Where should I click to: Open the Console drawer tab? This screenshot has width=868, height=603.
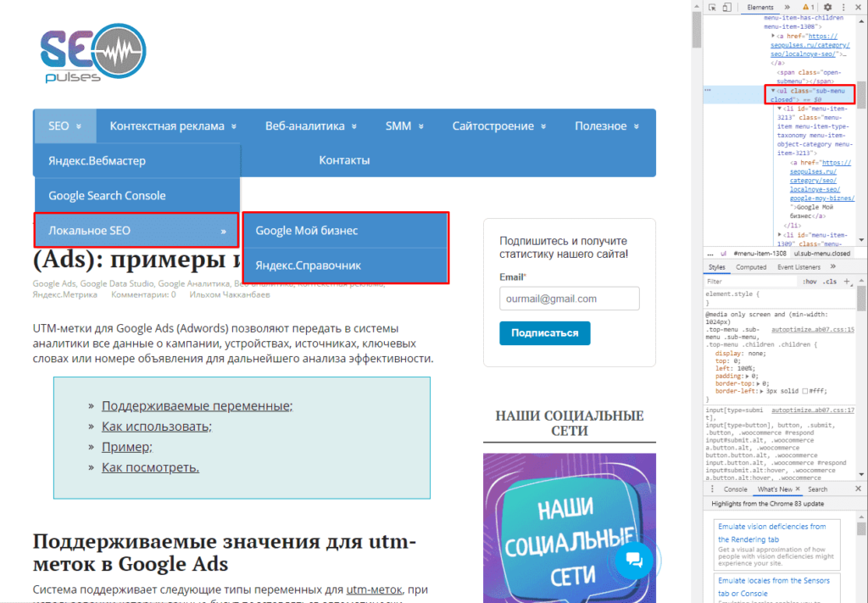tap(735, 489)
